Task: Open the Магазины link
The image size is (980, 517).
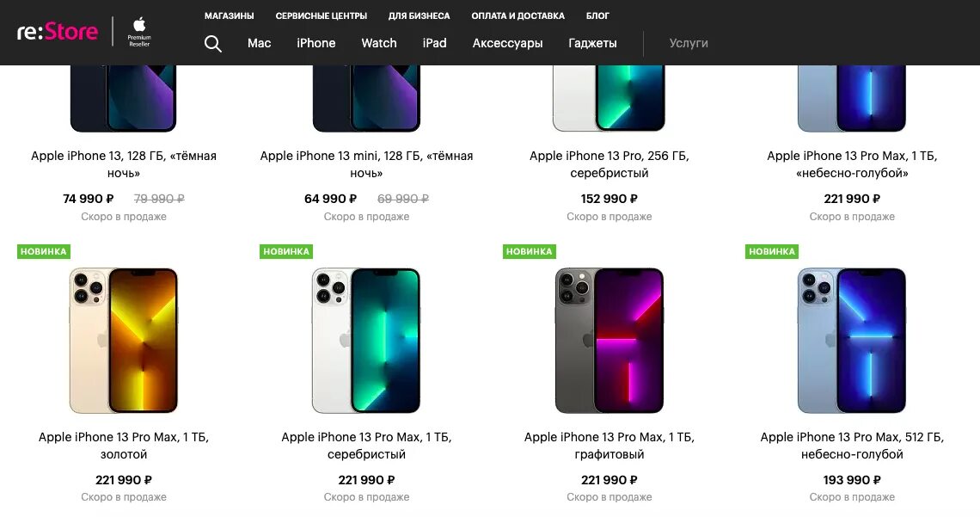Action: click(230, 15)
